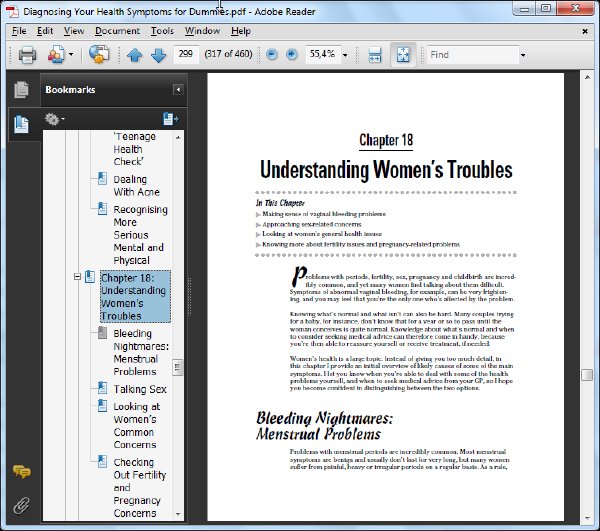Open the Collaborate dropdown arrow

(x=71, y=55)
